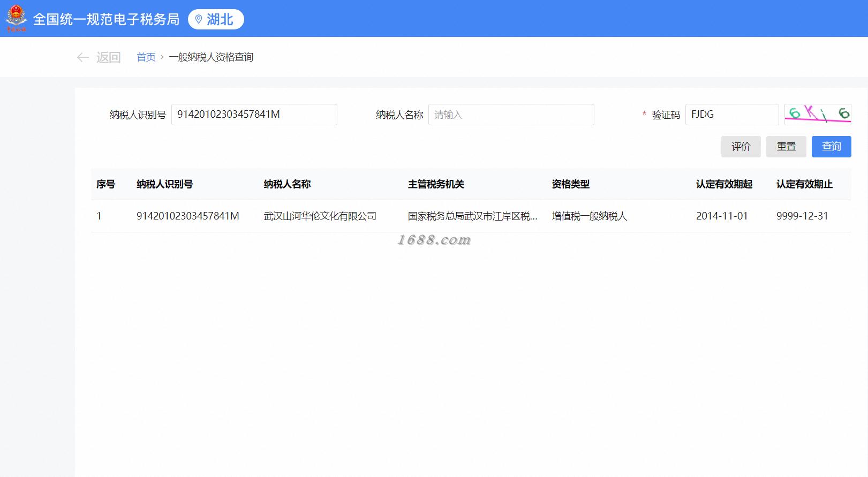Click the tax bureau emblem logo
This screenshot has height=477, width=868.
coord(16,19)
